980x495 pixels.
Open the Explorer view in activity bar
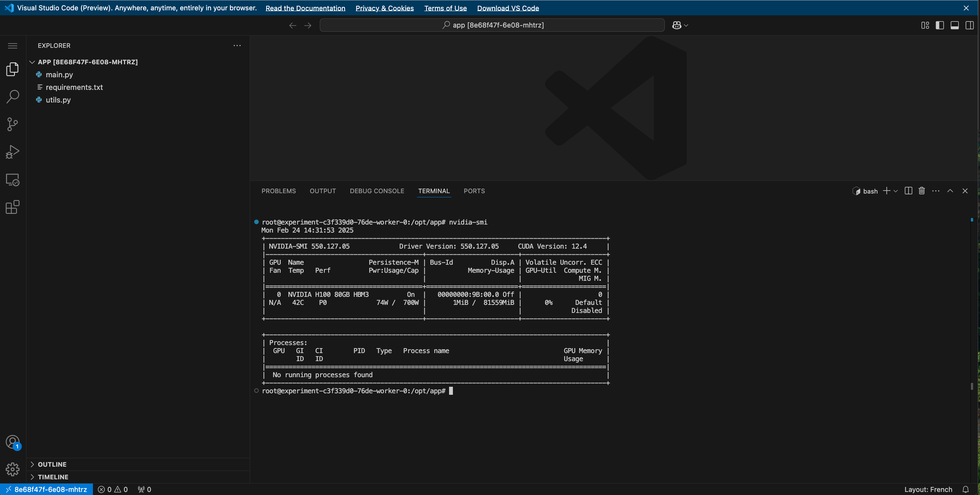click(13, 69)
